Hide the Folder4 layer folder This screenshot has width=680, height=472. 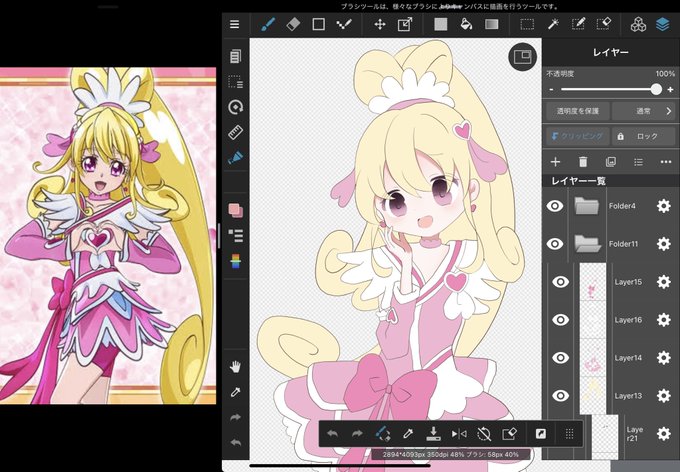click(555, 206)
